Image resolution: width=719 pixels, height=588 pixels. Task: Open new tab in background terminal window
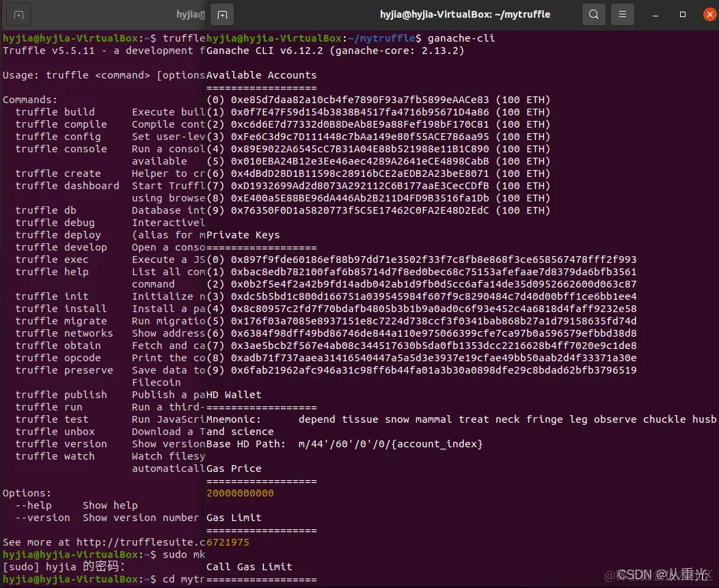(19, 14)
